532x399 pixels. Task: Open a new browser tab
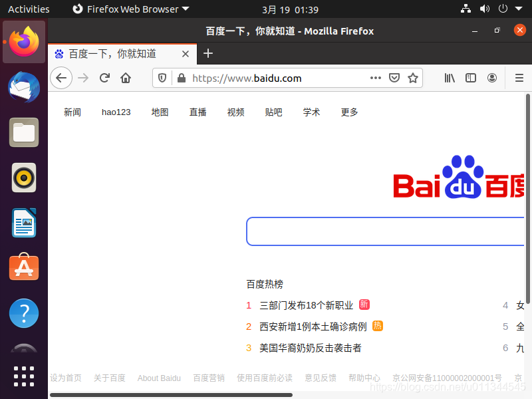pyautogui.click(x=208, y=55)
